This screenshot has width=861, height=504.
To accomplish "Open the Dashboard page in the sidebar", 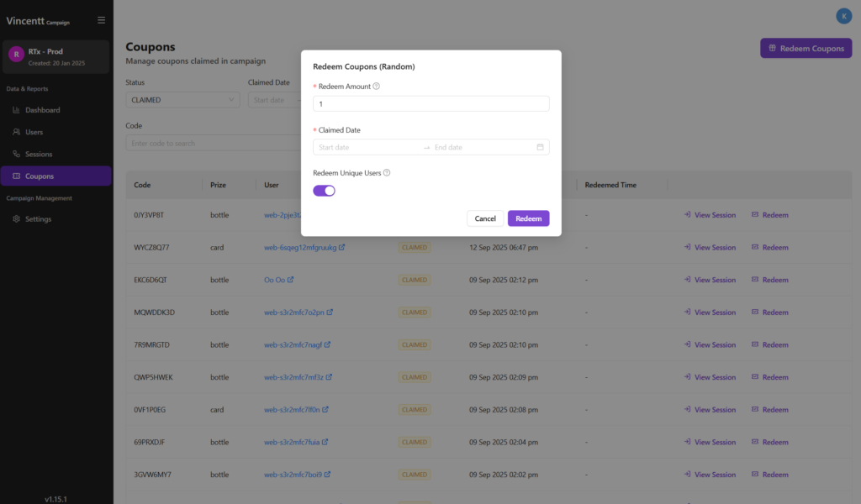I will pos(42,110).
